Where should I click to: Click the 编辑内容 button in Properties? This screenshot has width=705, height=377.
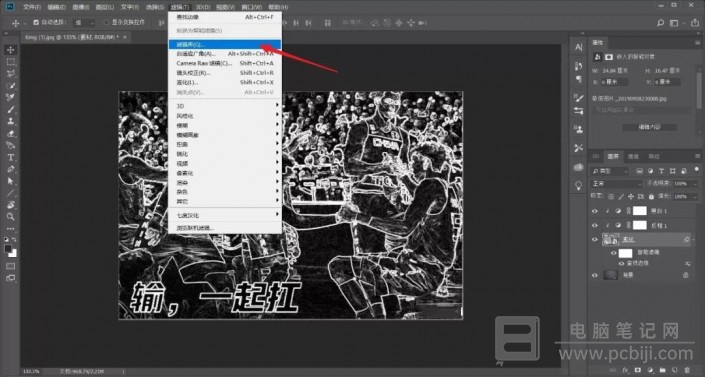tap(650, 127)
